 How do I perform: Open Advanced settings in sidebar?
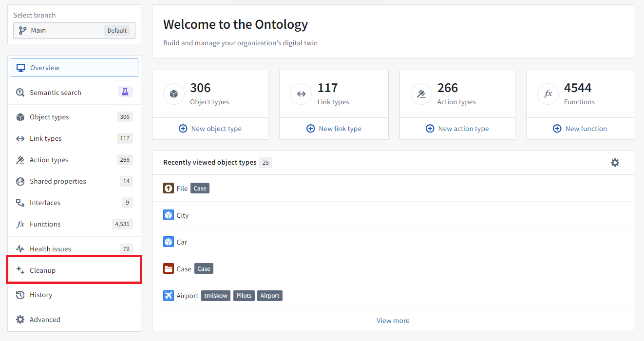[x=75, y=320]
